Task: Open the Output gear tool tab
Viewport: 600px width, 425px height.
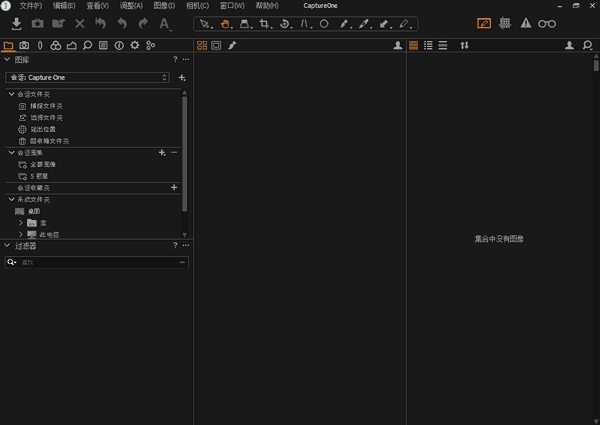Action: tap(135, 46)
